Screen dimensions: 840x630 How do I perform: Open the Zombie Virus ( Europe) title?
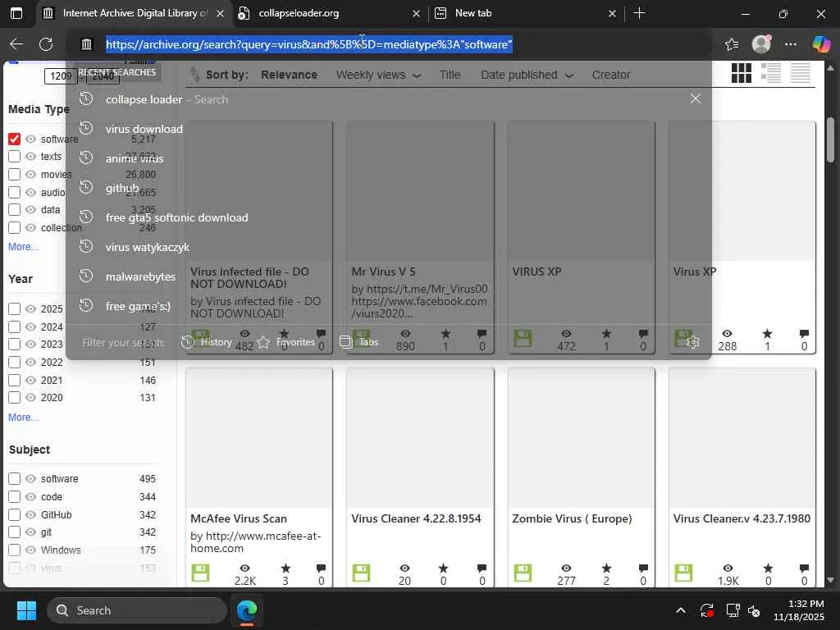572,518
